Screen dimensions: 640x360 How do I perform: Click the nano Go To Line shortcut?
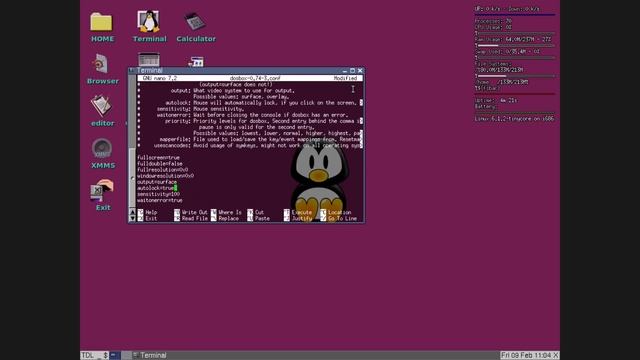(x=338, y=218)
